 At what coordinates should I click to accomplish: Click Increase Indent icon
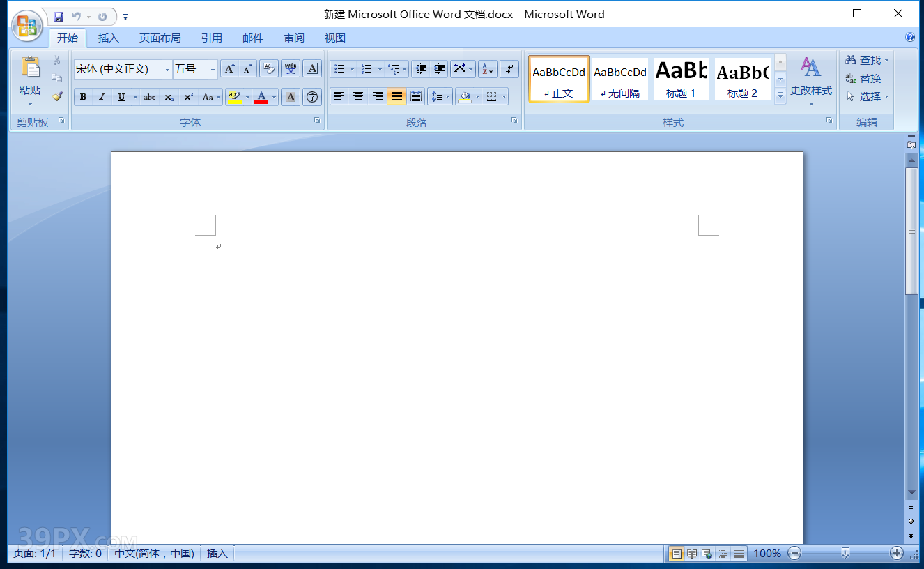click(439, 68)
